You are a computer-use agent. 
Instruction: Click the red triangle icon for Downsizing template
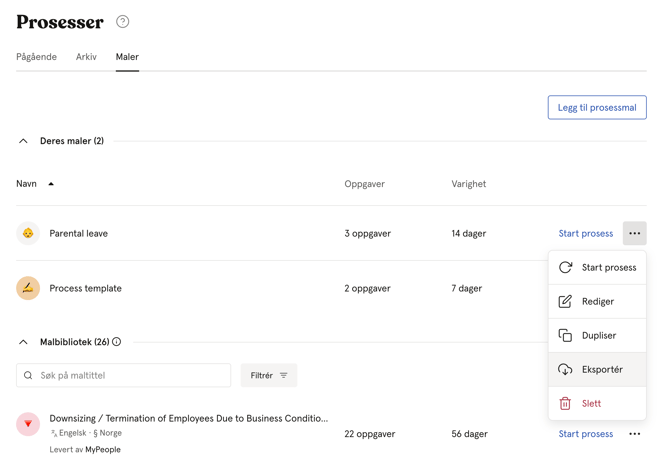pos(28,424)
